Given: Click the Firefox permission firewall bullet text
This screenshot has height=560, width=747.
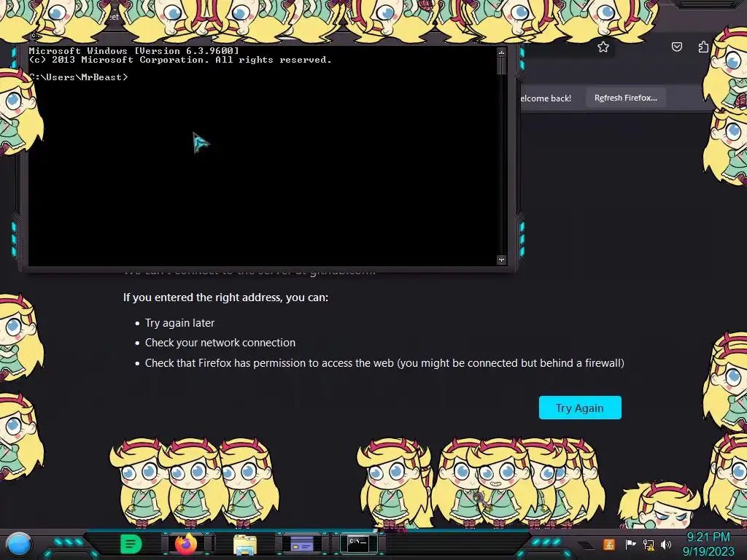Looking at the screenshot, I should [384, 363].
